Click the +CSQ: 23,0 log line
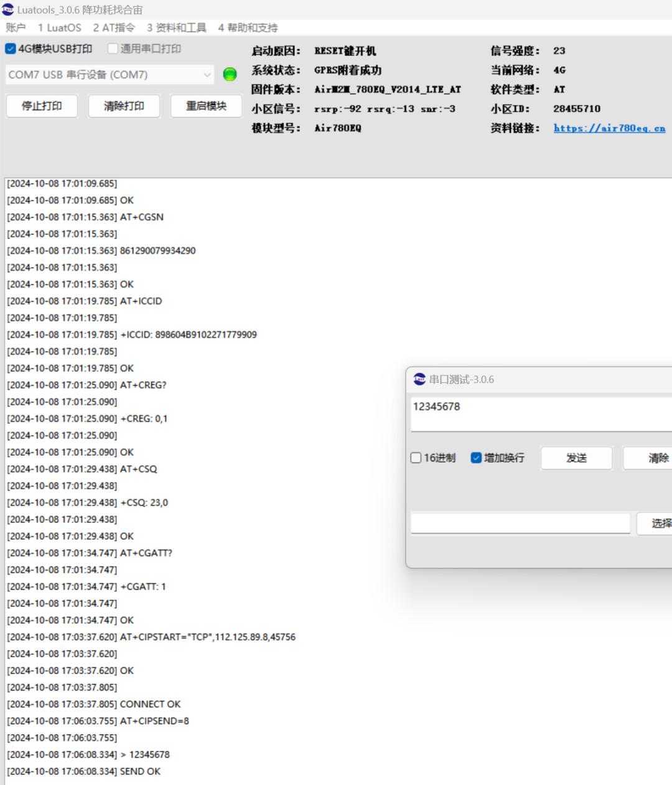Image resolution: width=672 pixels, height=785 pixels. tap(87, 502)
